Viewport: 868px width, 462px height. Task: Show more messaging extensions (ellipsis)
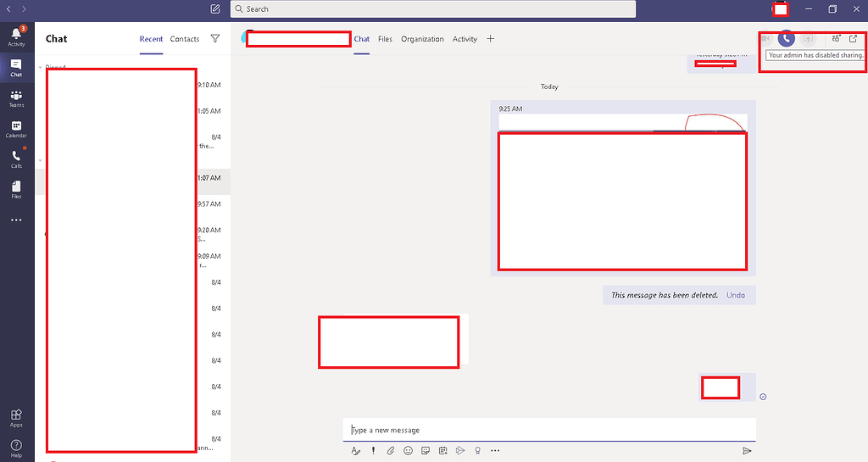click(x=495, y=450)
